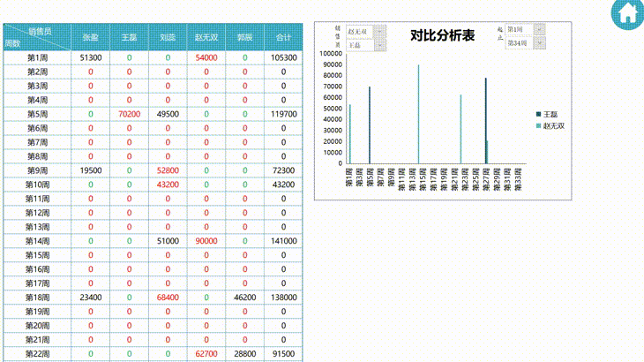
Task: Select the 51300 cell in 第1周 row
Action: [90, 58]
